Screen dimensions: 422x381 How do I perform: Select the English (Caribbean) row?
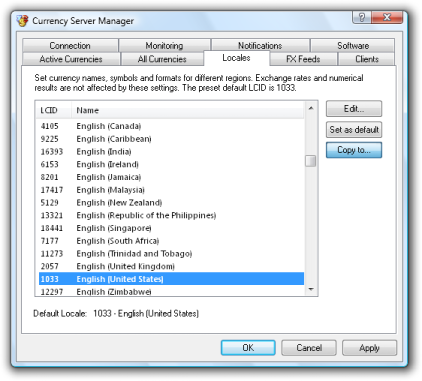pyautogui.click(x=171, y=139)
